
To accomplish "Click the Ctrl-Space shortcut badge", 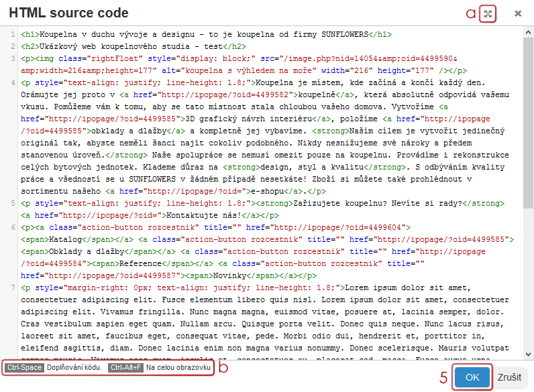I will click(x=23, y=368).
